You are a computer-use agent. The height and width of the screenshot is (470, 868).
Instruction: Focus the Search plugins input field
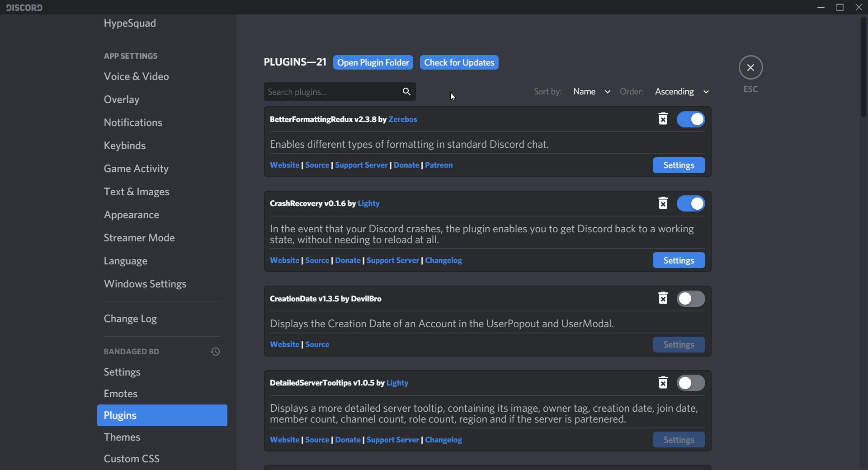click(340, 92)
